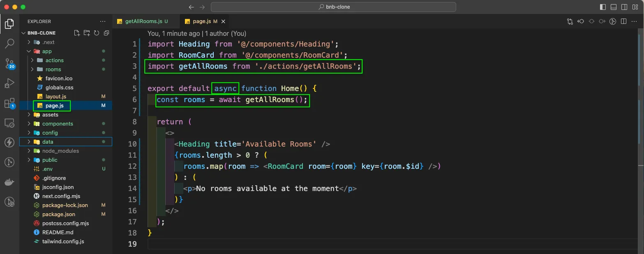Open the Run and Debug view

tap(9, 83)
